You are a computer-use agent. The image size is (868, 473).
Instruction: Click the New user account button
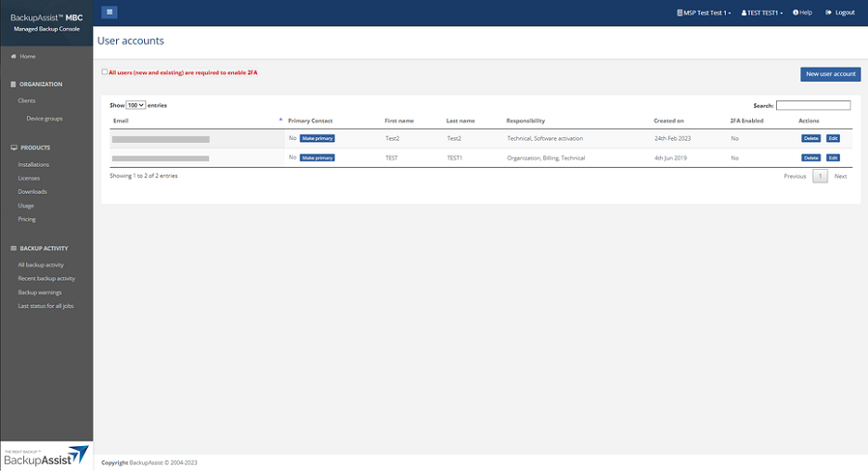830,74
